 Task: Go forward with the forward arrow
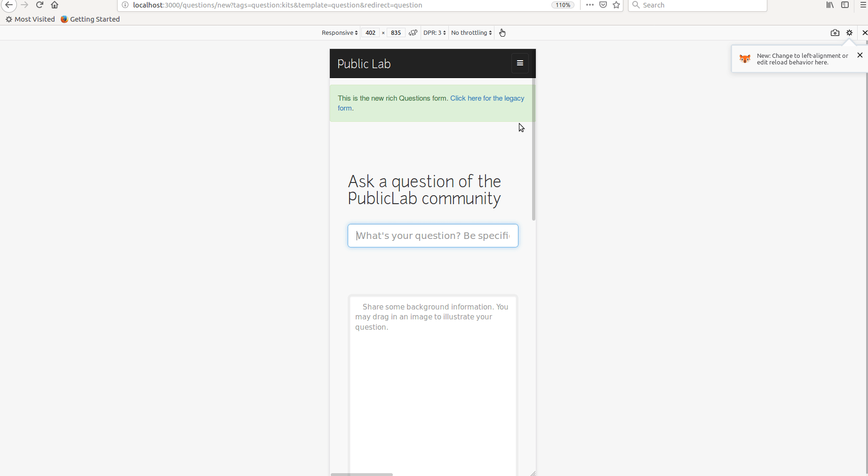coord(25,5)
